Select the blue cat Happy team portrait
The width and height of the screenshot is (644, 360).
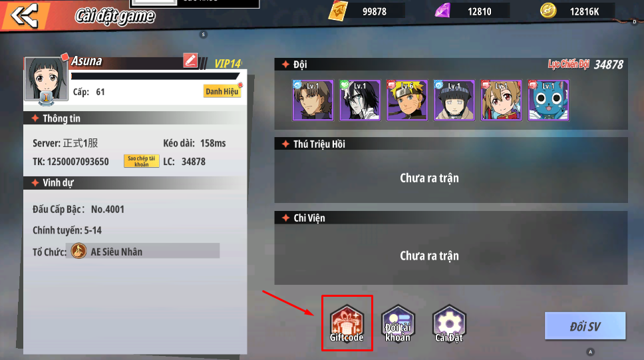coord(548,100)
